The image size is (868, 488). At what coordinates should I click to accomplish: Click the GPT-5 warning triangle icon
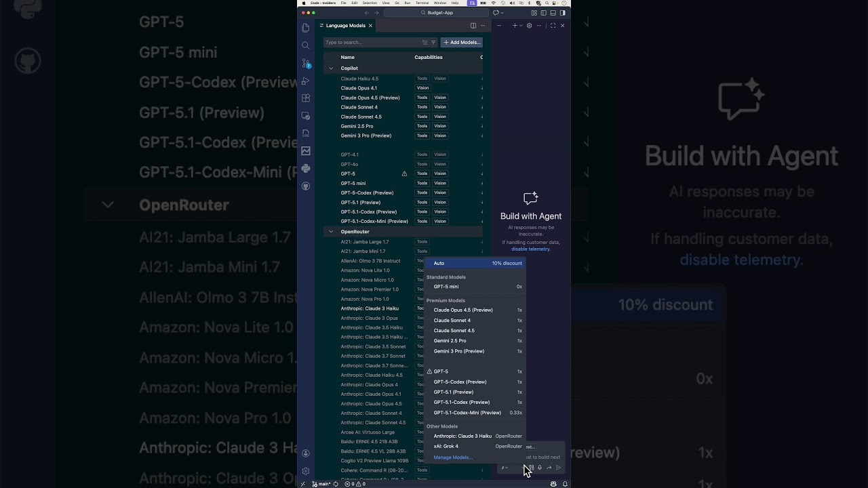coord(405,174)
